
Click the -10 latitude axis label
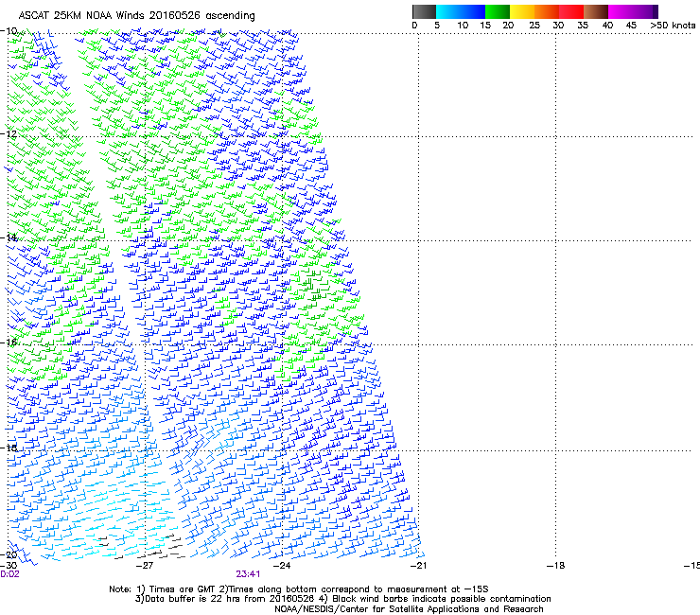point(9,31)
